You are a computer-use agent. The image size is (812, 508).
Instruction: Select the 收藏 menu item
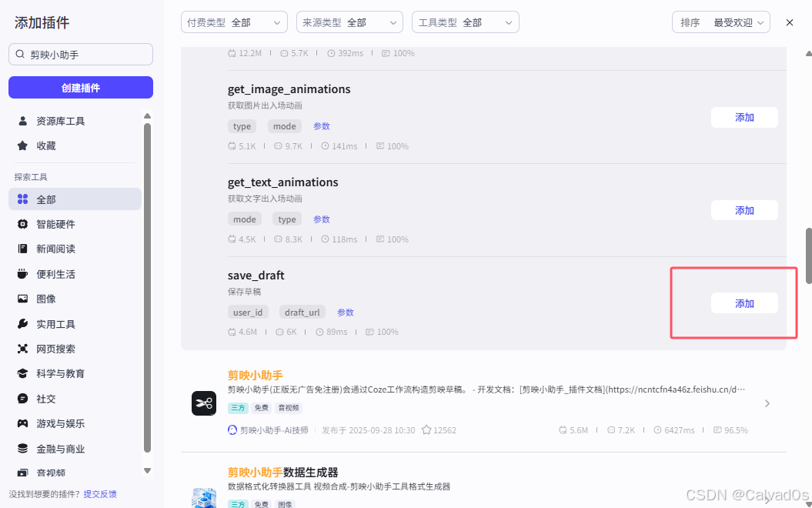[75, 145]
